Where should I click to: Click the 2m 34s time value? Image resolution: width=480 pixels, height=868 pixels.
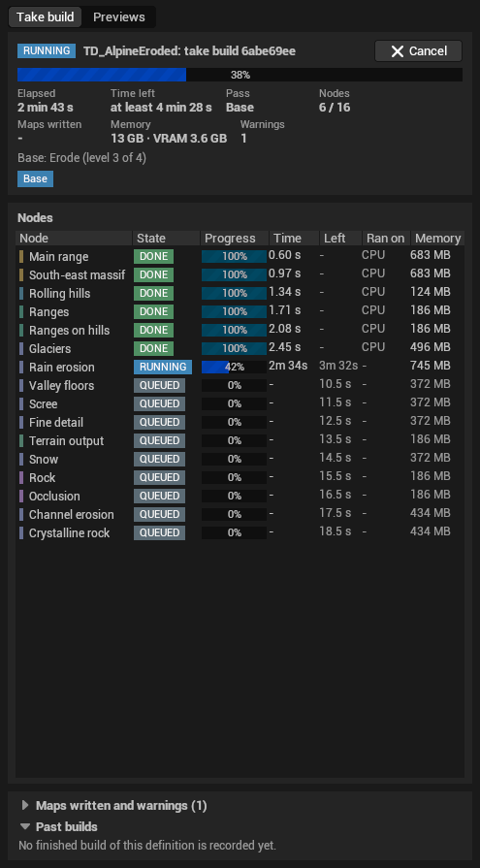click(x=288, y=366)
